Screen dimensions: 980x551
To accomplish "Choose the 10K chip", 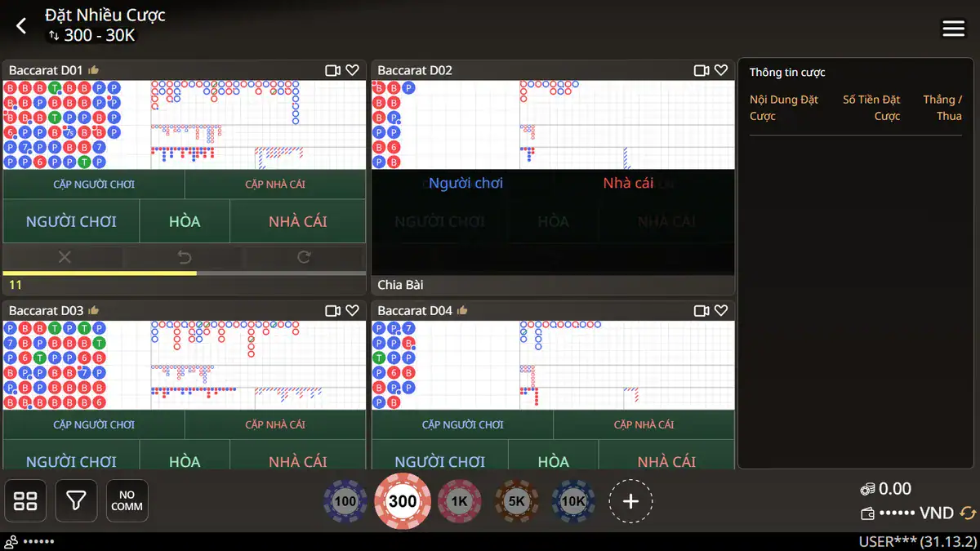I will [573, 500].
